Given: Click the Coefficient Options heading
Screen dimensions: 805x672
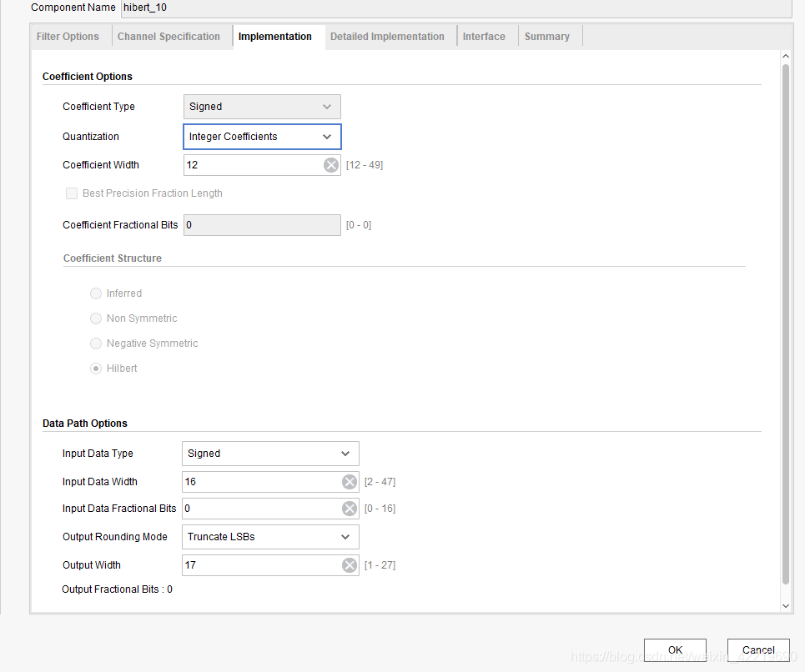Looking at the screenshot, I should tap(88, 77).
